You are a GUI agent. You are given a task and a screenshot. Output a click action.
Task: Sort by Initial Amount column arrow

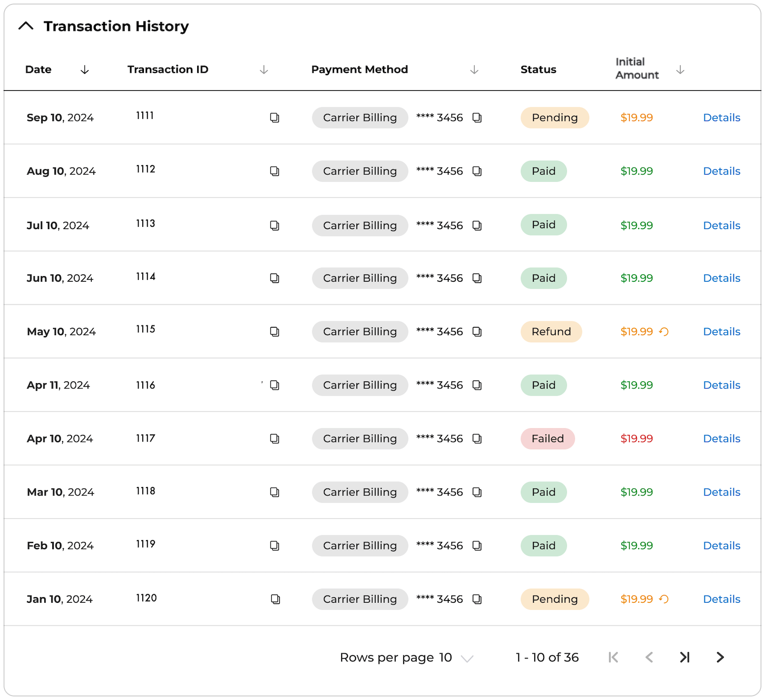(x=680, y=70)
